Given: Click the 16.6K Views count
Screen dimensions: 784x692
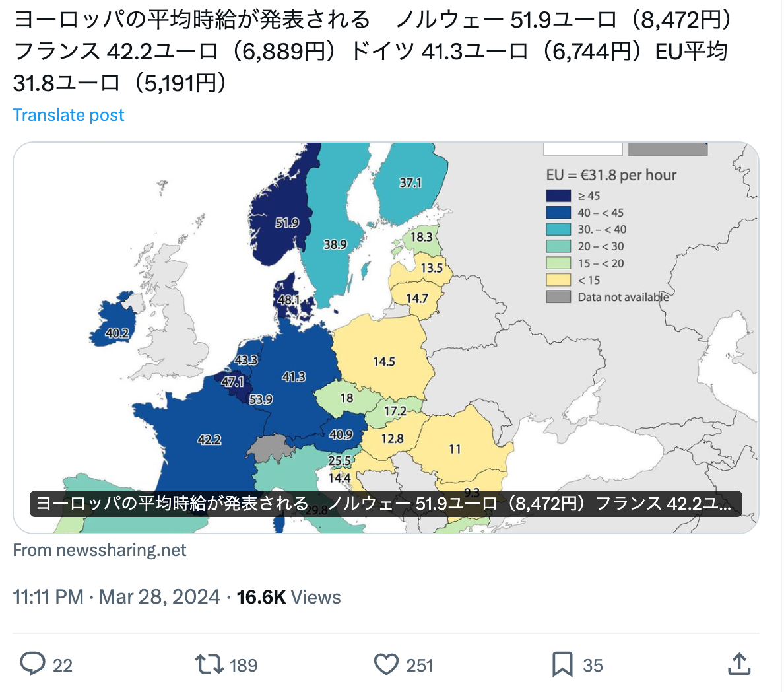Looking at the screenshot, I should (288, 597).
